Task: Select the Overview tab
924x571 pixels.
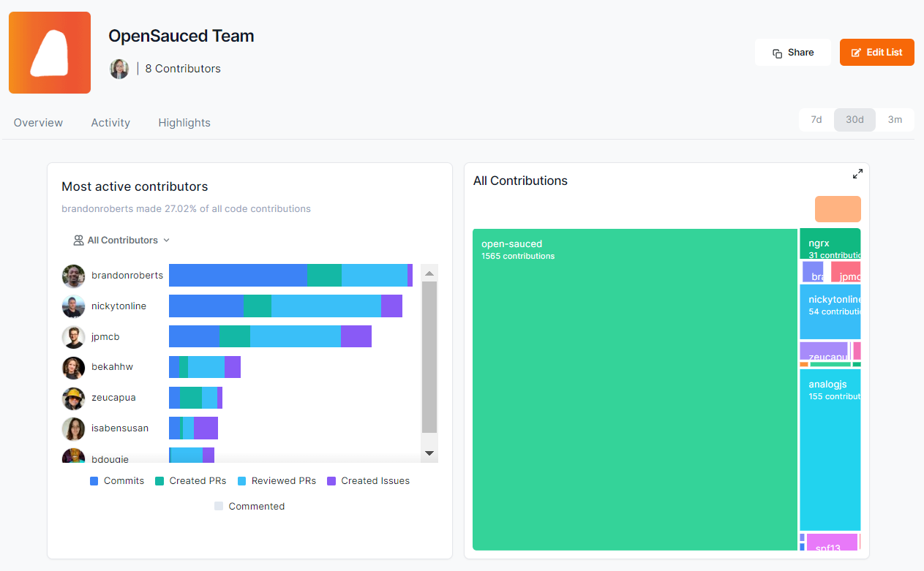Action: pos(38,122)
